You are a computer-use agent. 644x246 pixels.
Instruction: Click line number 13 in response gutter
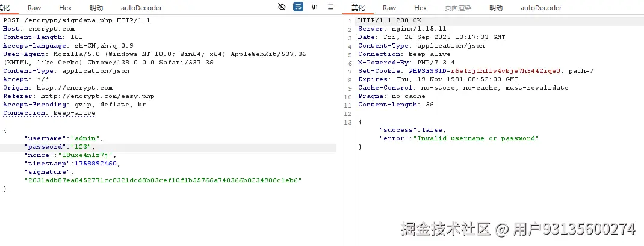348,122
